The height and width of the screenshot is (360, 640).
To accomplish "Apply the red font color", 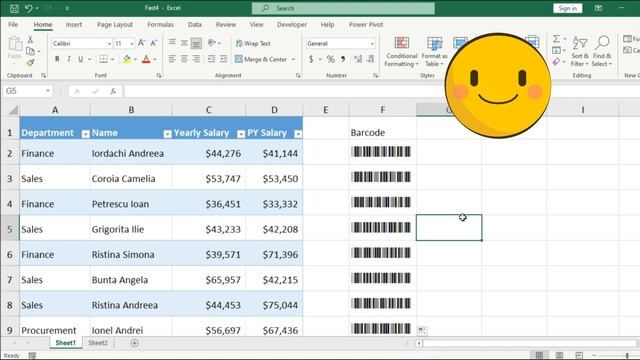I will point(146,59).
